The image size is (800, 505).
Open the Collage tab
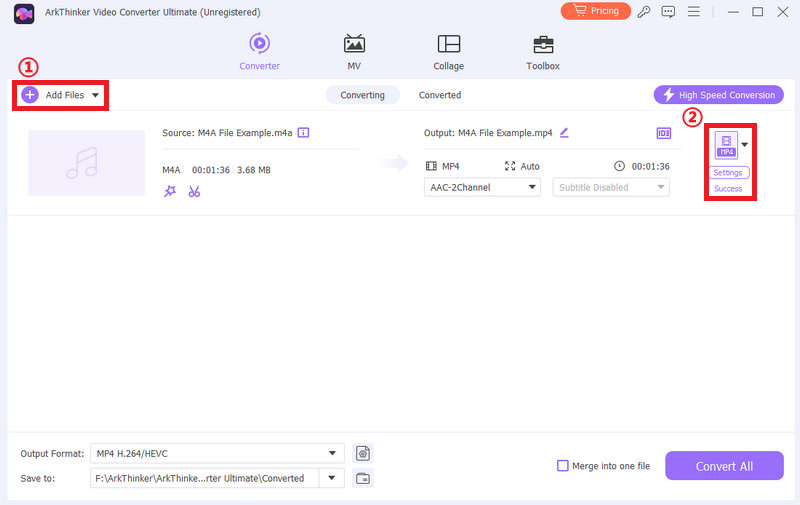pos(448,52)
